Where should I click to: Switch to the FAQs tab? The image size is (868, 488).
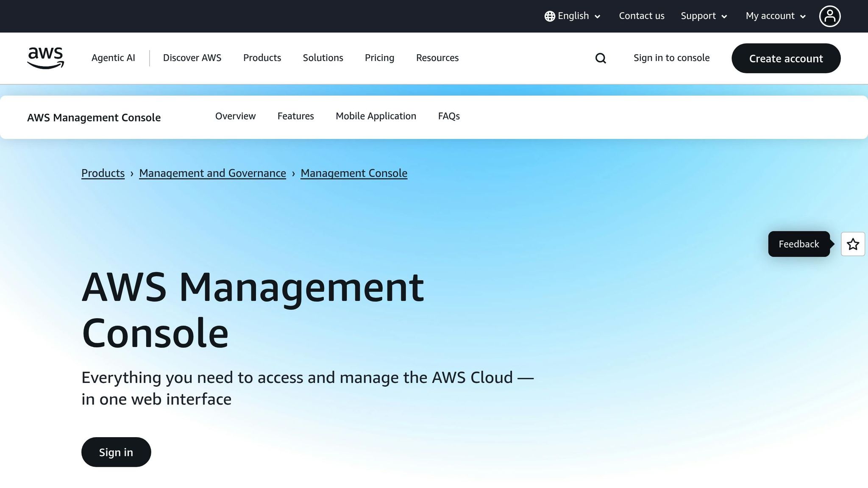click(x=449, y=116)
